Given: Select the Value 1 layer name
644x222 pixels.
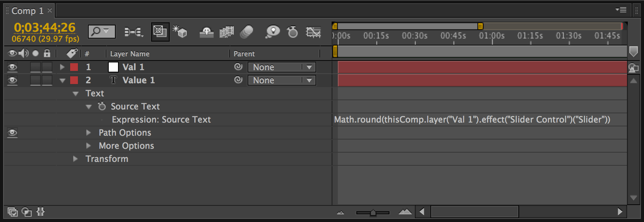Looking at the screenshot, I should click(x=139, y=80).
